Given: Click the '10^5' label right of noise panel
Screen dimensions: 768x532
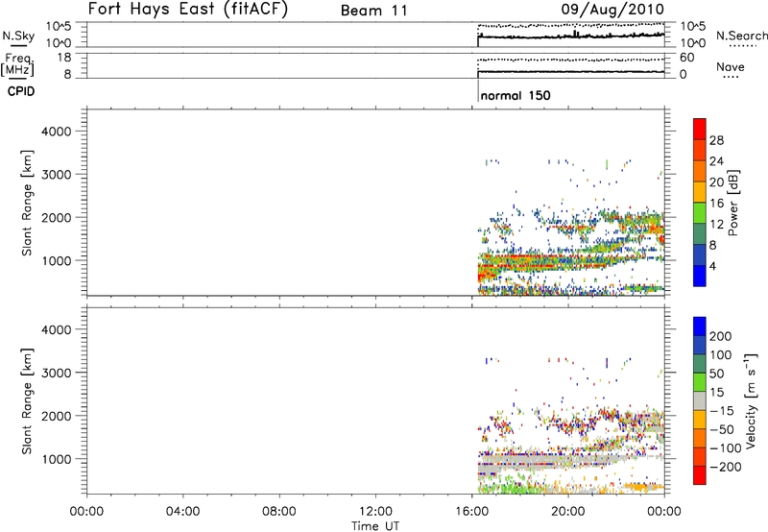Looking at the screenshot, I should coord(692,27).
